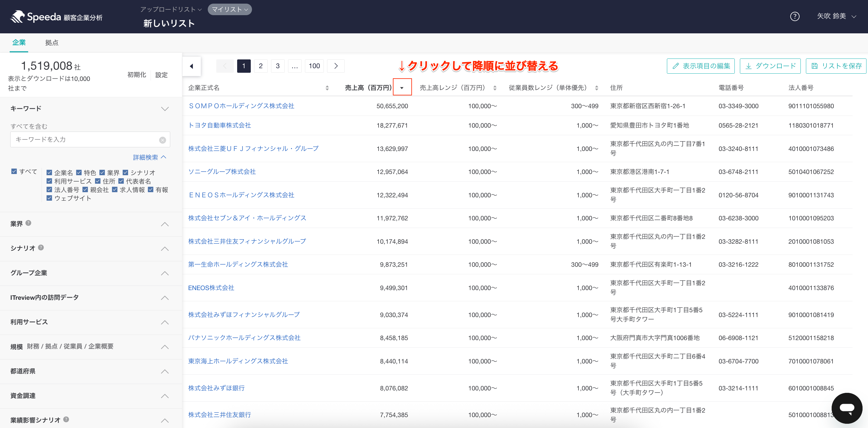Screen dimensions: 868x428
Task: Toggle the 企業名 checkbox
Action: (x=49, y=172)
